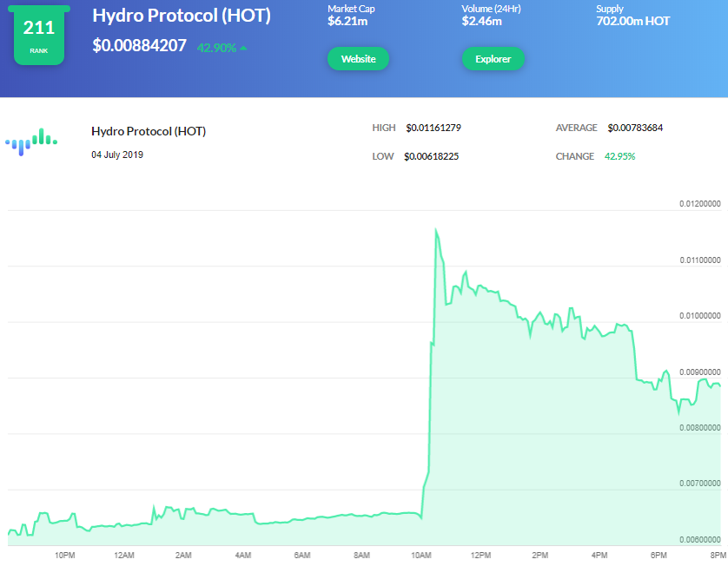Click the 0.00900000 y-axis label
This screenshot has width=728, height=566.
point(700,372)
